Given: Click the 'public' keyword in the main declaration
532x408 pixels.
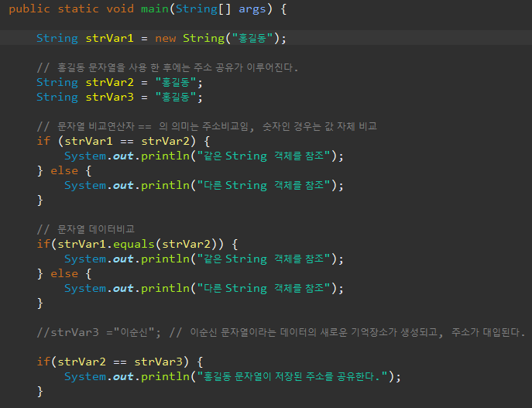Looking at the screenshot, I should [x=29, y=9].
